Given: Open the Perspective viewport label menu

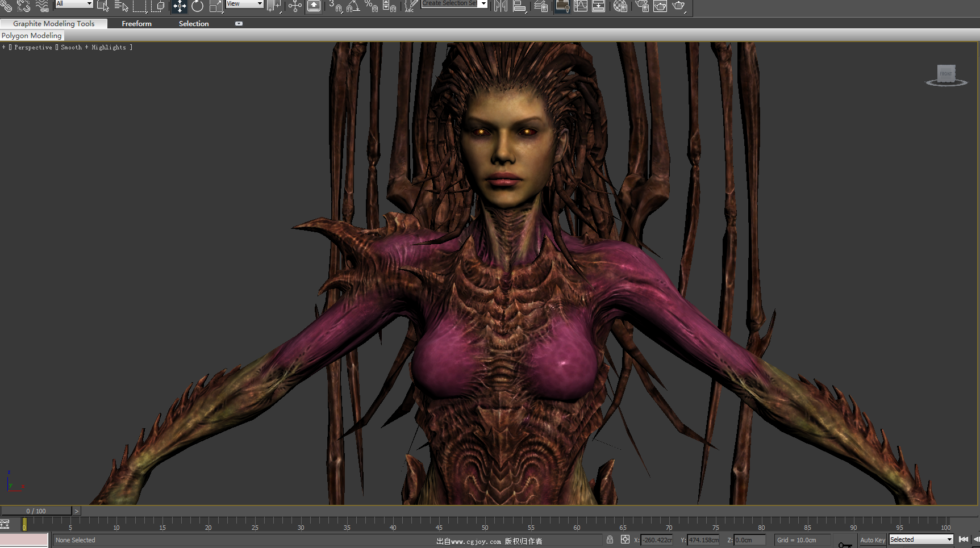Looking at the screenshot, I should (x=33, y=47).
